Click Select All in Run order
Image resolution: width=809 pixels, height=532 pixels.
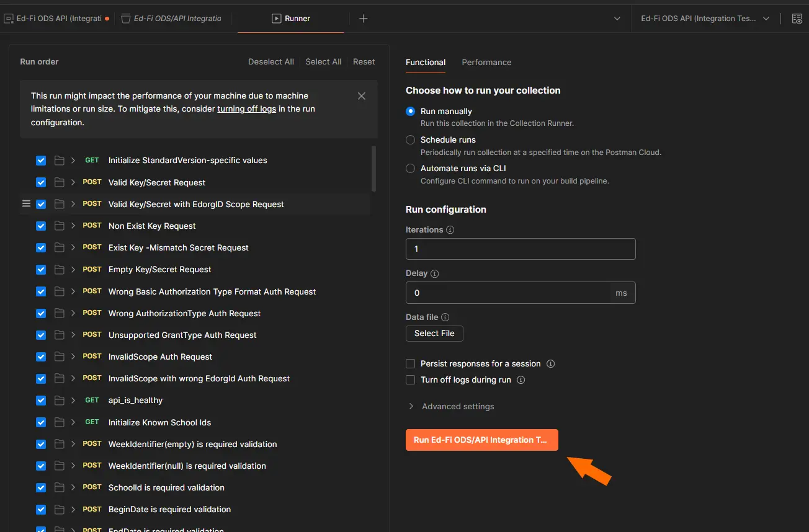(323, 62)
